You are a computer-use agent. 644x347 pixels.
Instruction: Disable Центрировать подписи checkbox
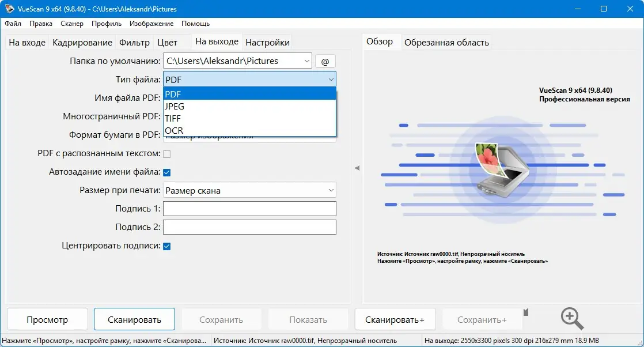(166, 246)
